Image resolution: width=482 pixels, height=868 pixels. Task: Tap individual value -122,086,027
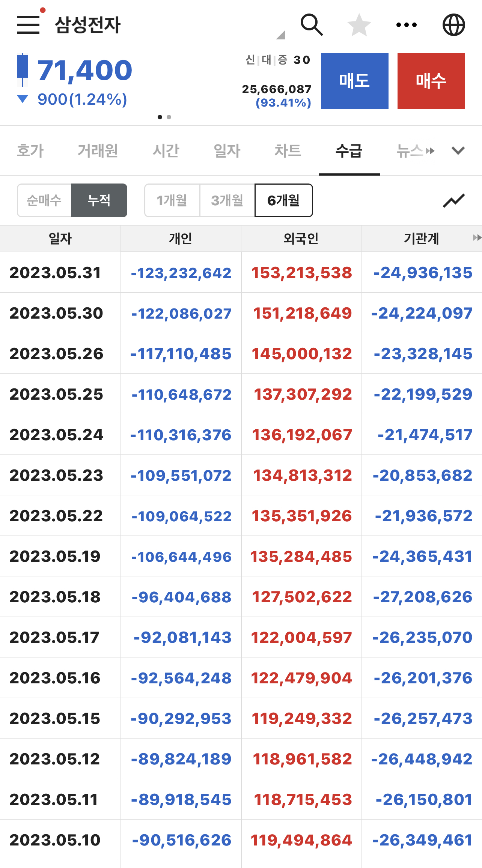click(181, 313)
